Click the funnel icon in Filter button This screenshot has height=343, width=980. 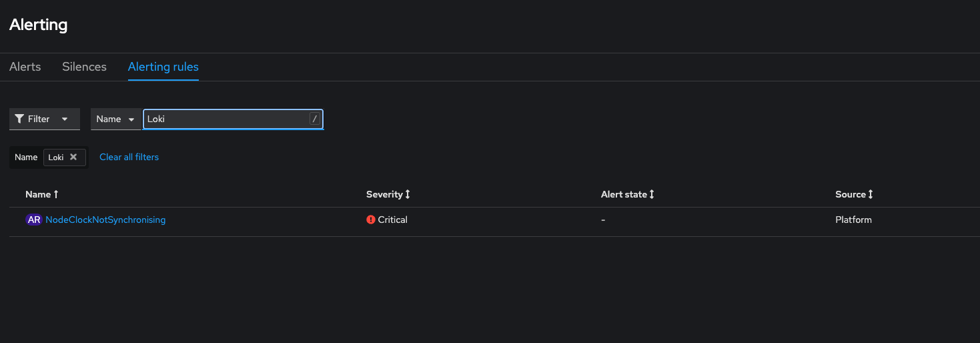[x=19, y=119]
